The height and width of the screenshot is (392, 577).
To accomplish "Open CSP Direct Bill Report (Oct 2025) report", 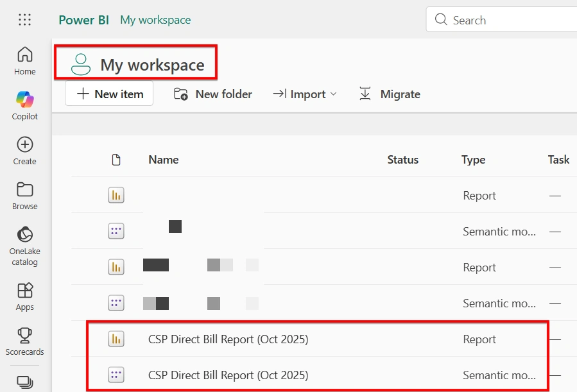I will [x=228, y=339].
